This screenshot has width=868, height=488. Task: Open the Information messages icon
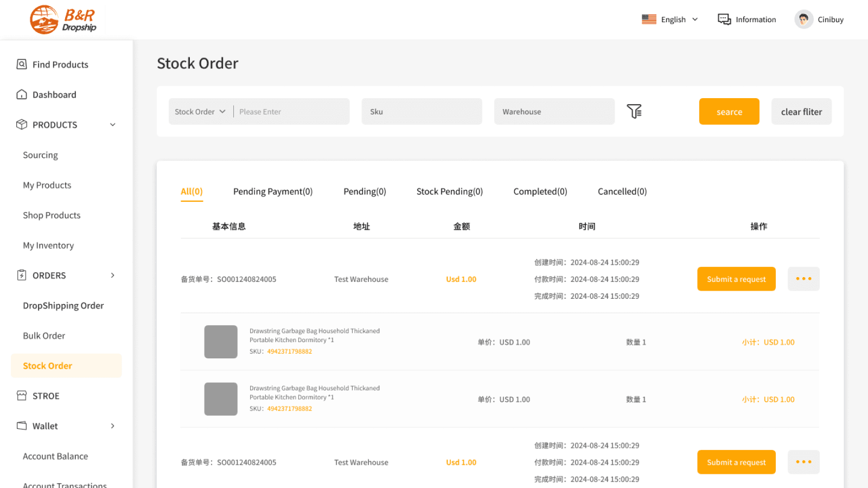[724, 19]
